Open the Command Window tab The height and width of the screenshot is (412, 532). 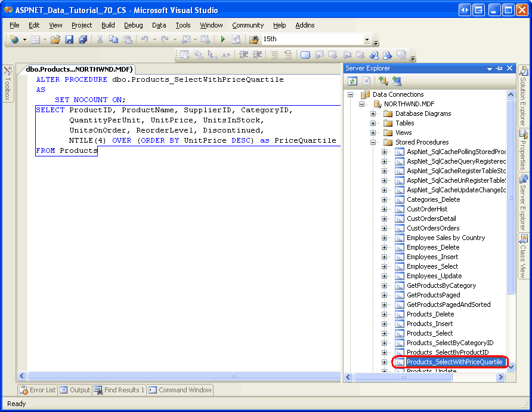click(180, 390)
